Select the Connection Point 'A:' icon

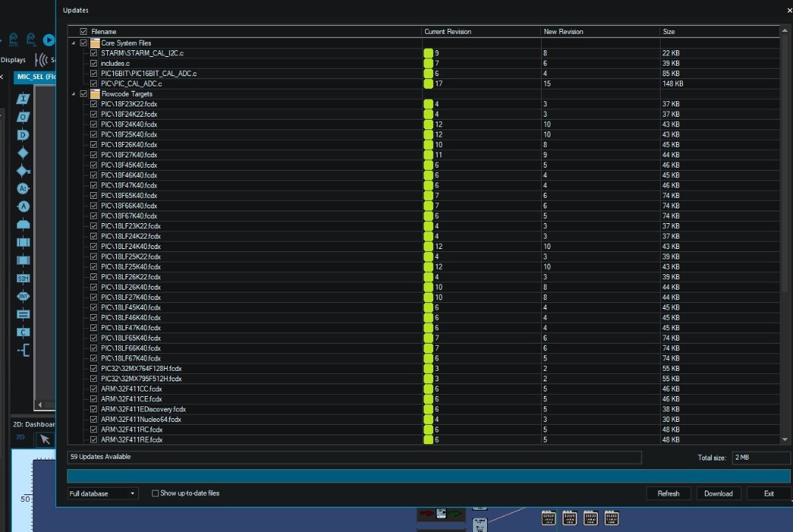(x=23, y=188)
